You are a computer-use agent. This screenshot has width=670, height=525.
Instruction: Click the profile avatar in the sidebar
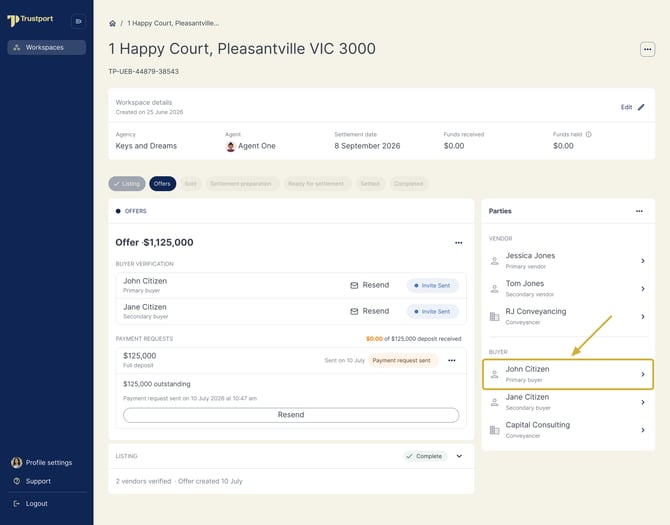point(17,463)
